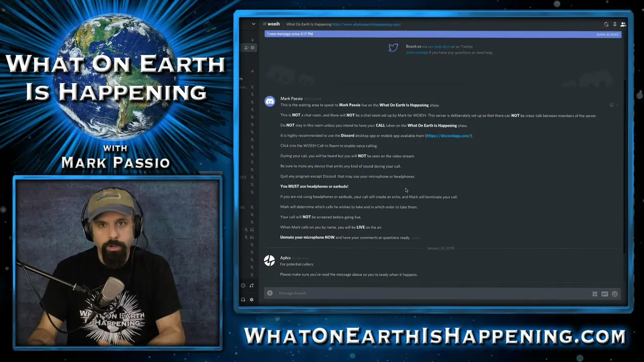Screen dimensions: 644x362
Task: Open the GIF picker
Action: pyautogui.click(x=605, y=294)
